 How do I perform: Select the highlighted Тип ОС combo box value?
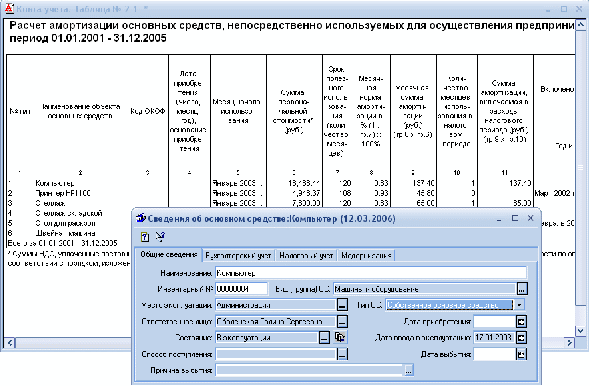tap(450, 305)
